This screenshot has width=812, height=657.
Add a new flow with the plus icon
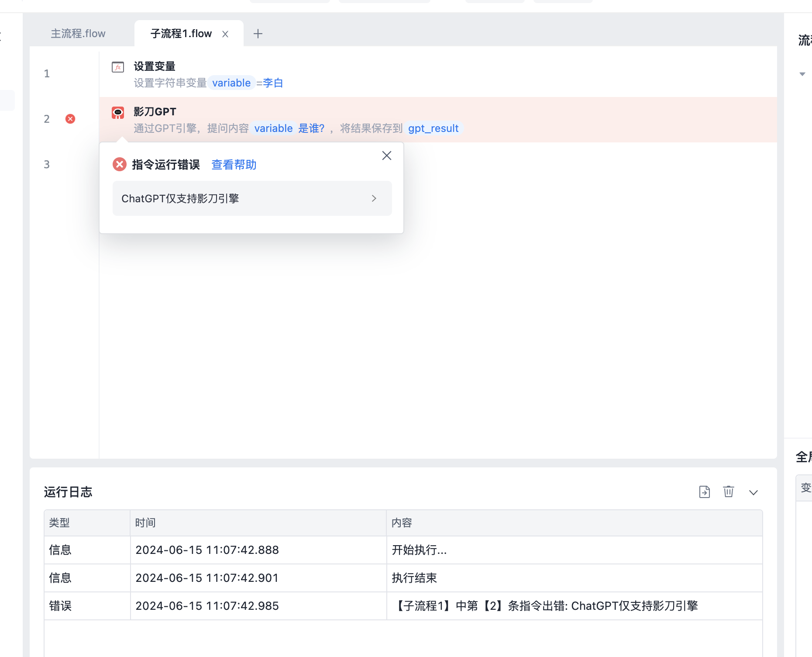258,34
